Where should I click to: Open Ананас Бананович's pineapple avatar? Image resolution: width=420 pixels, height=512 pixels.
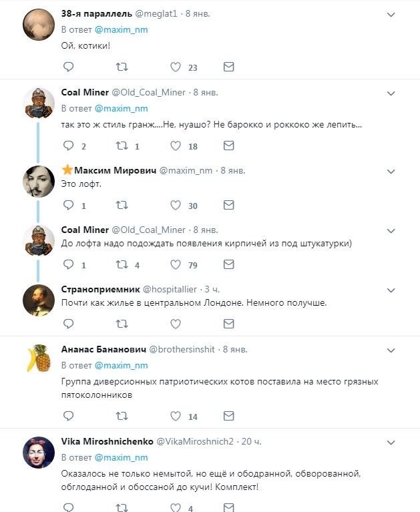[39, 359]
